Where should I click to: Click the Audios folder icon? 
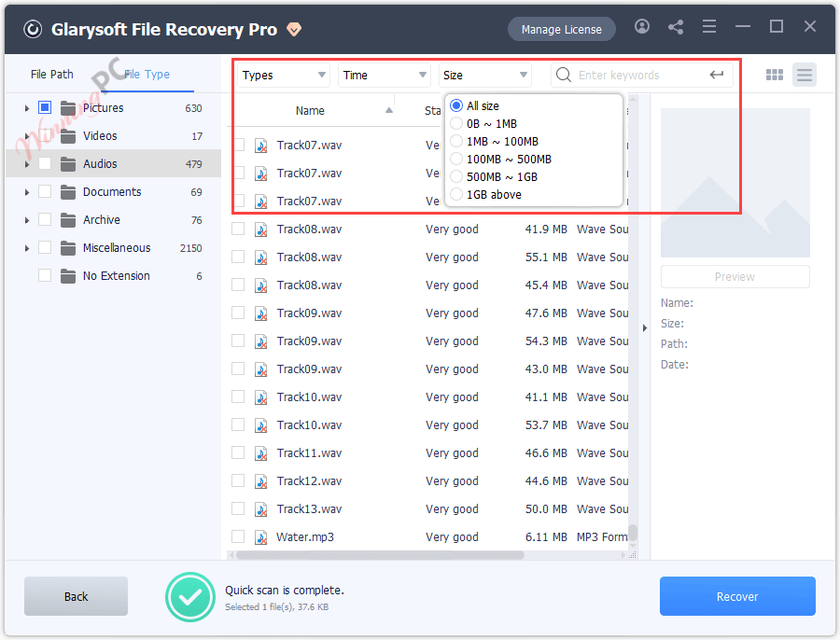68,164
